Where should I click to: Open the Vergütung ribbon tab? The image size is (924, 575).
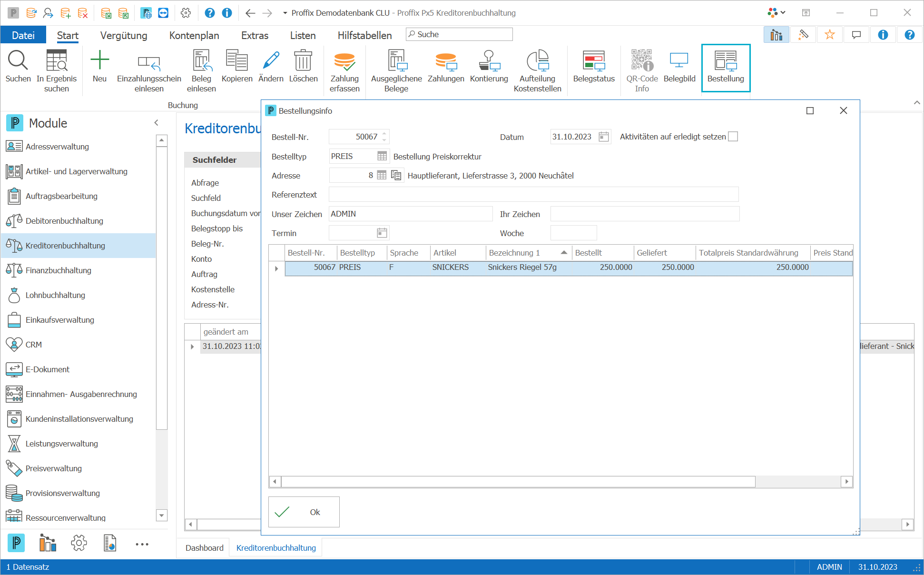pyautogui.click(x=124, y=35)
